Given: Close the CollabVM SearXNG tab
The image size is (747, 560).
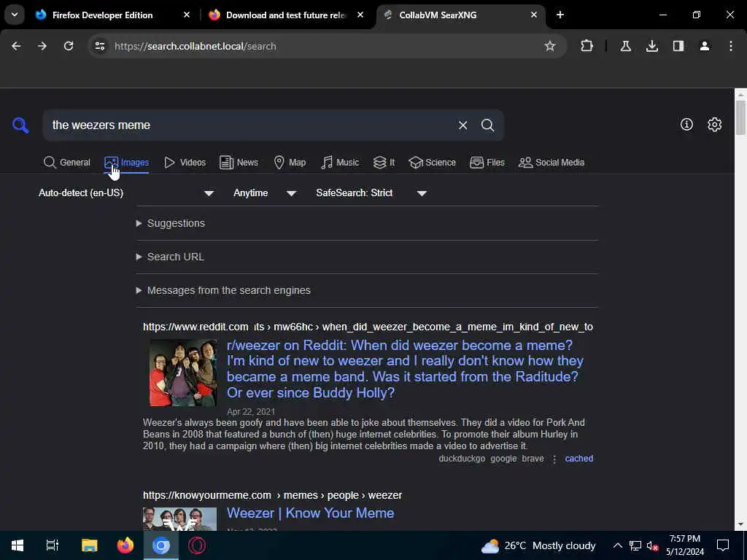Looking at the screenshot, I should (x=533, y=15).
